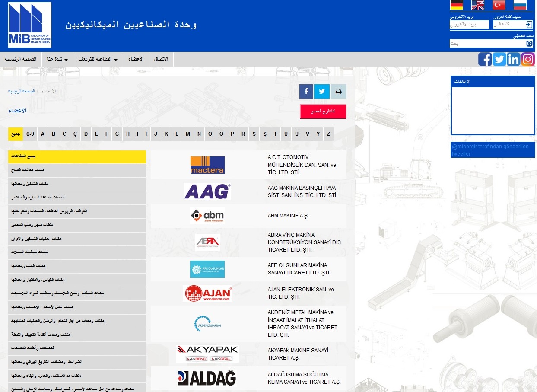537x392 pixels.
Task: Open LinkedIn page from header icon
Action: (x=514, y=59)
